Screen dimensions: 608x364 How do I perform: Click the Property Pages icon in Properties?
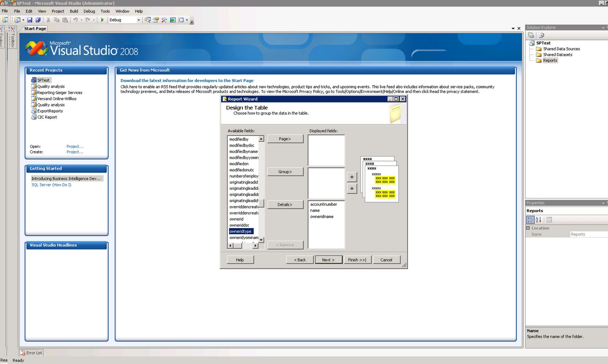tap(549, 219)
